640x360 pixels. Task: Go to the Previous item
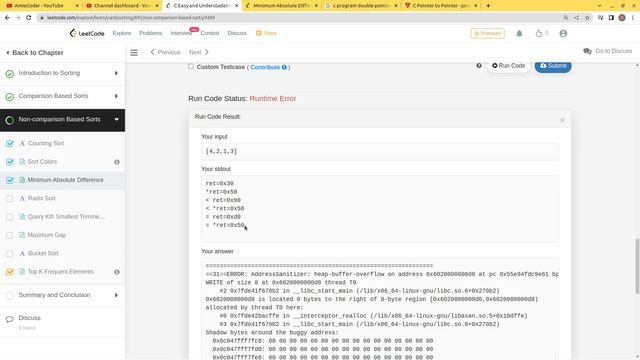tap(165, 52)
